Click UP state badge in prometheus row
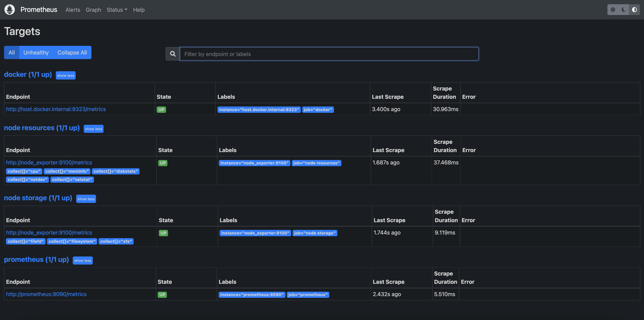Screen dimensions: 644x320 (x=162, y=295)
